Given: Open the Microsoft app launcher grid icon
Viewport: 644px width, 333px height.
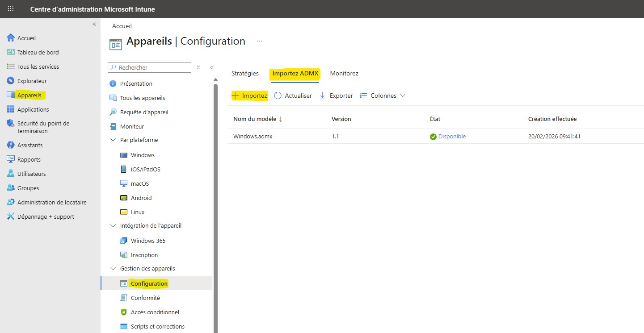Looking at the screenshot, I should tap(11, 8).
